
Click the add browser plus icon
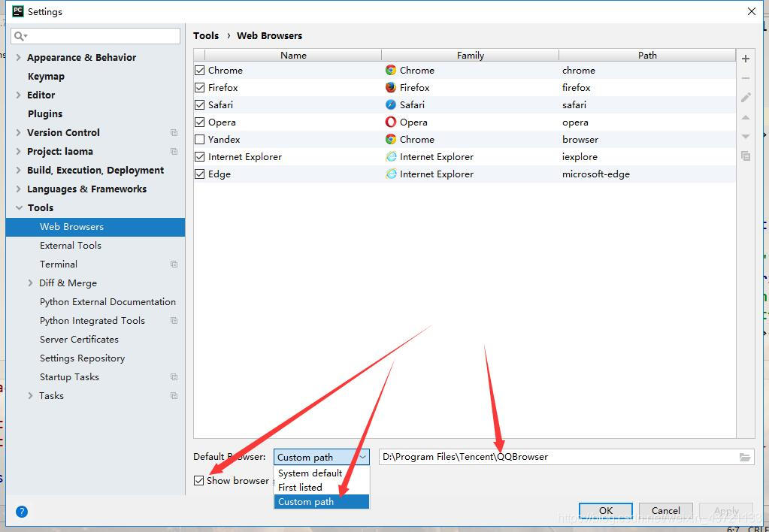tap(746, 59)
